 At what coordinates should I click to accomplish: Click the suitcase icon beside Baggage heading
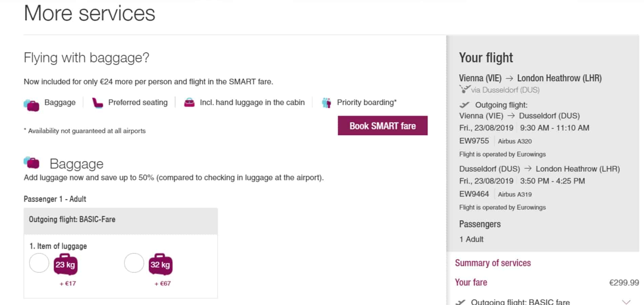point(32,163)
